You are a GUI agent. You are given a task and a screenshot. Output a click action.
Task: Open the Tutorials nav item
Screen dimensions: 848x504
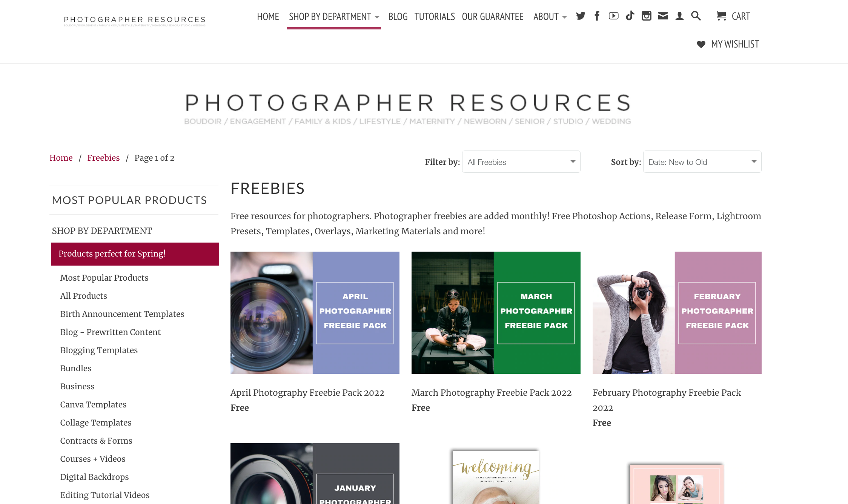(x=435, y=17)
